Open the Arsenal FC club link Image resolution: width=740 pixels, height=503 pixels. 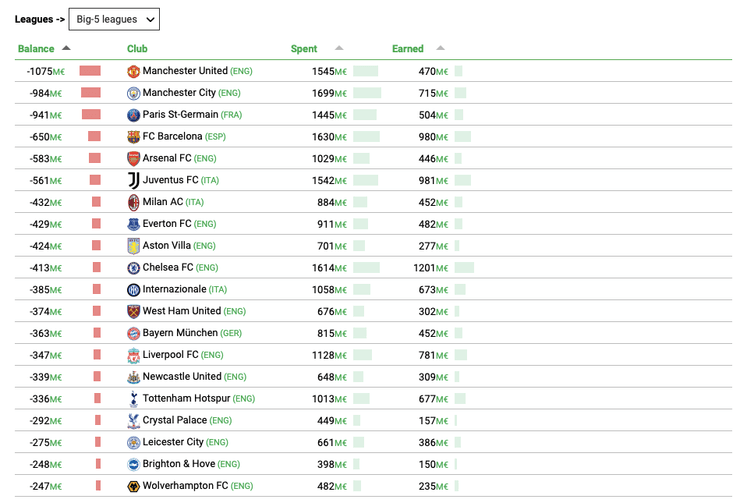[167, 159]
